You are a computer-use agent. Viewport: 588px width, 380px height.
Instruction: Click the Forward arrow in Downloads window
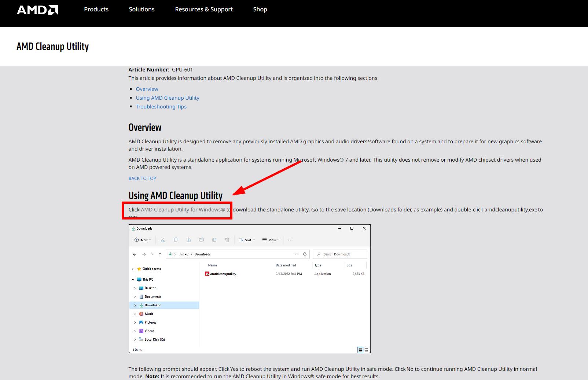pyautogui.click(x=144, y=254)
